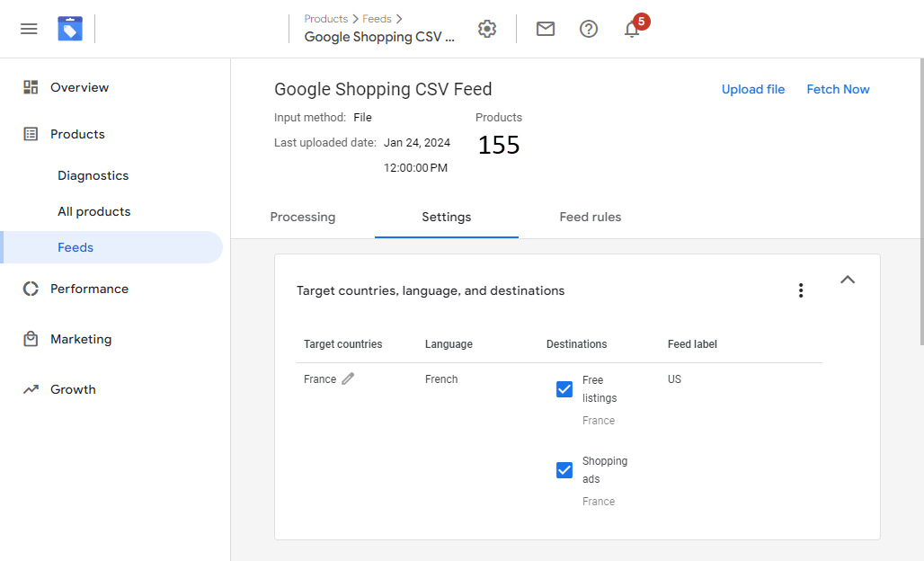Open the help question mark icon
This screenshot has height=561, width=924.
[x=588, y=29]
